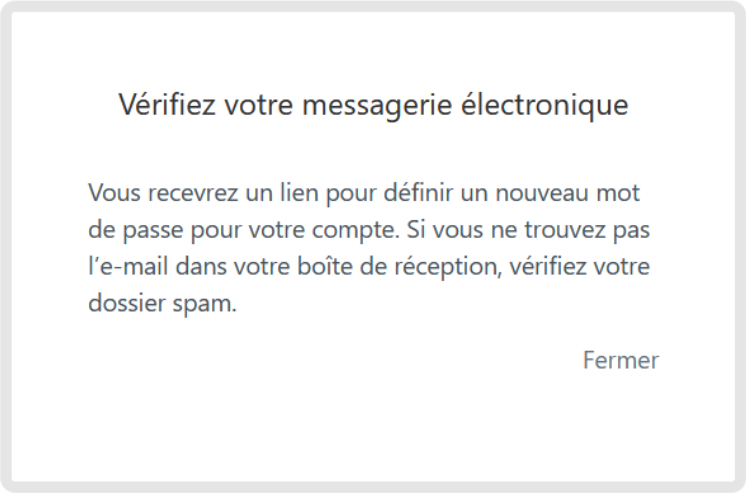Click the "Vérifiez votre messagerie électronique" heading

373,105
